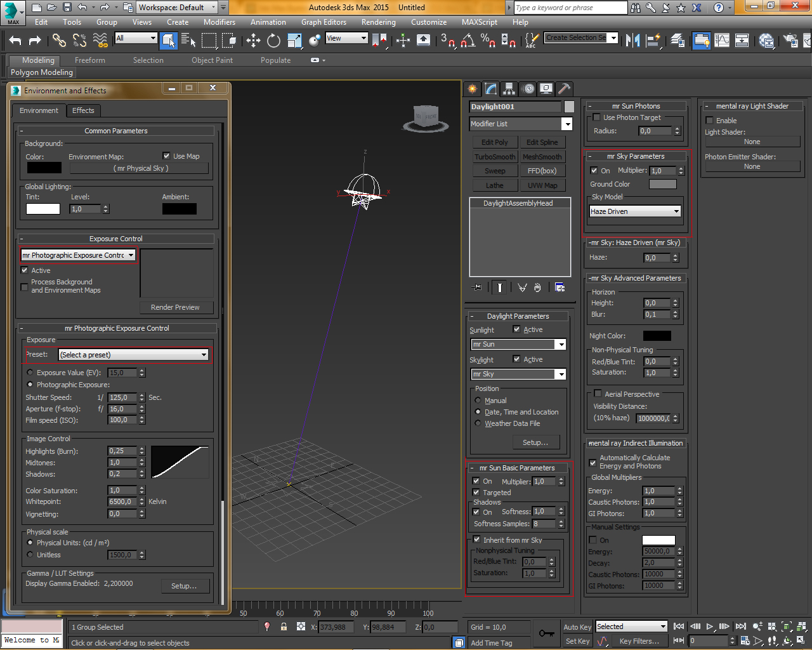812x650 pixels.
Task: Toggle the Sunlight Active checkbox
Action: (x=516, y=329)
